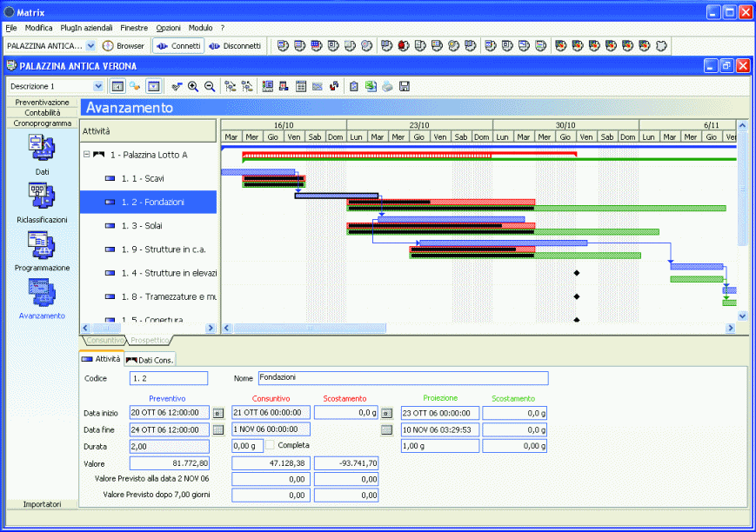Open the Modulo menu
756x532 pixels.
201,28
